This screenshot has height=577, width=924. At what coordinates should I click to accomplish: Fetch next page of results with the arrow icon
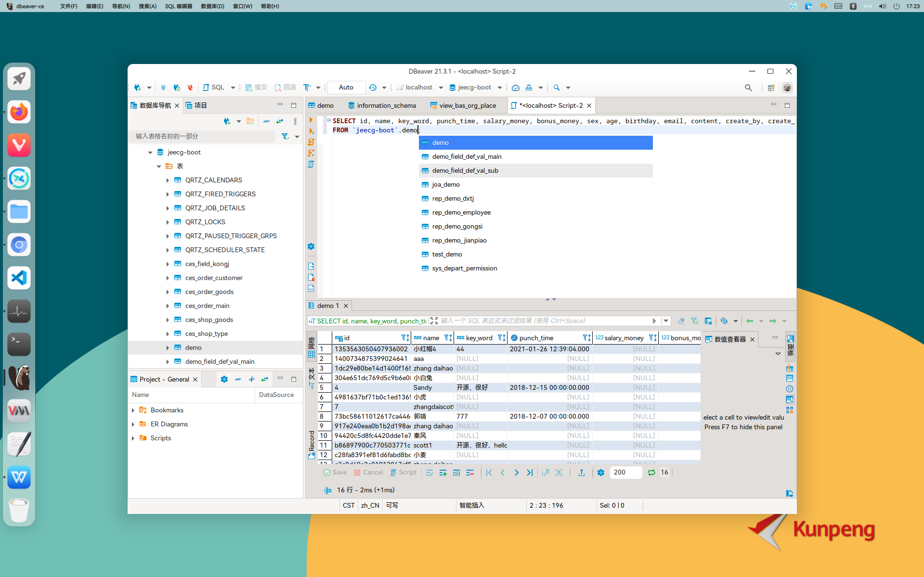coord(517,473)
